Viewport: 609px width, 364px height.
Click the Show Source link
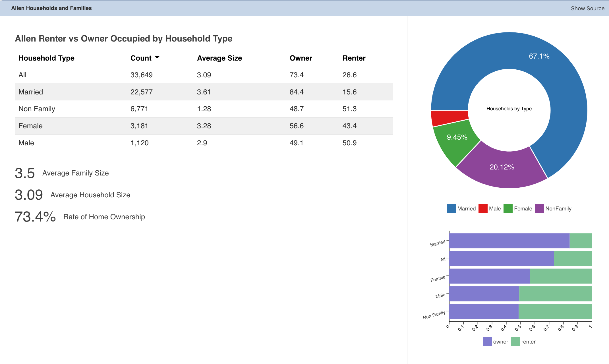click(x=587, y=8)
